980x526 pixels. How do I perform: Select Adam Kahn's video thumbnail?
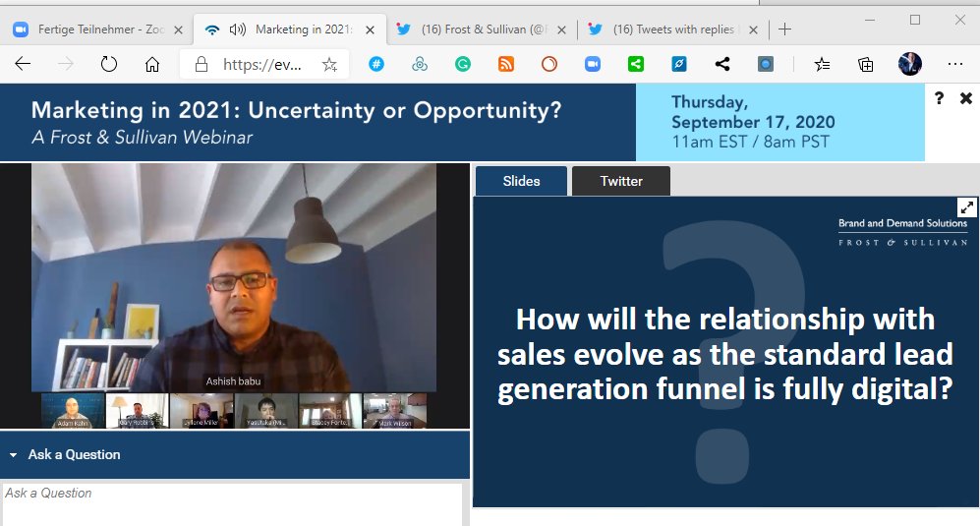[x=73, y=411]
